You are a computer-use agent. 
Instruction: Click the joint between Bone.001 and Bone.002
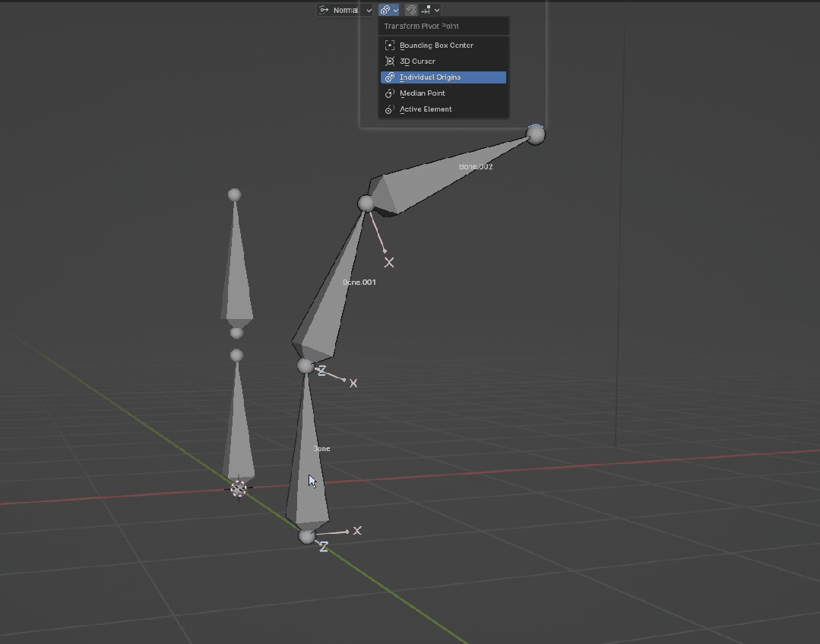click(366, 204)
